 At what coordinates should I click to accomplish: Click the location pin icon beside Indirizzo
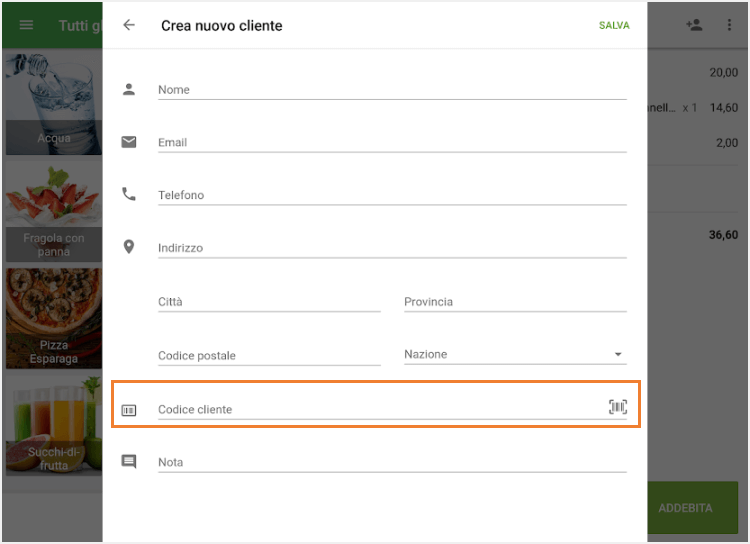pos(129,247)
